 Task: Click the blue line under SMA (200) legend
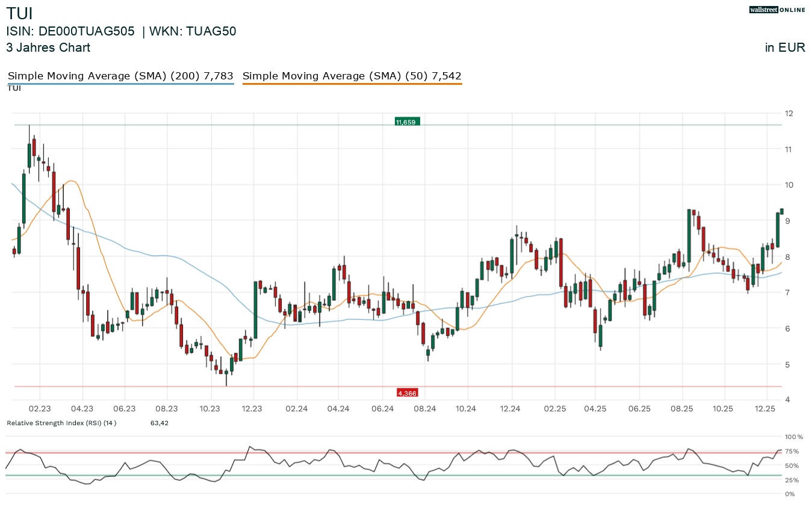click(120, 84)
